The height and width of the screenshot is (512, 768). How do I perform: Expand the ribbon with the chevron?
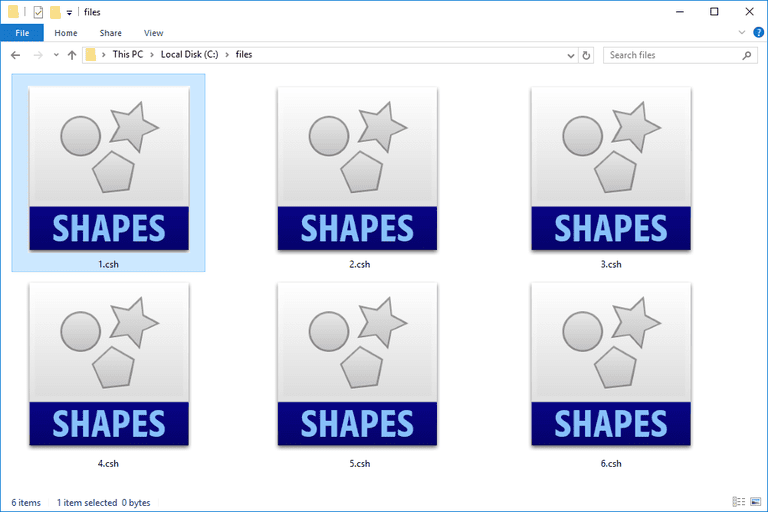click(x=742, y=32)
